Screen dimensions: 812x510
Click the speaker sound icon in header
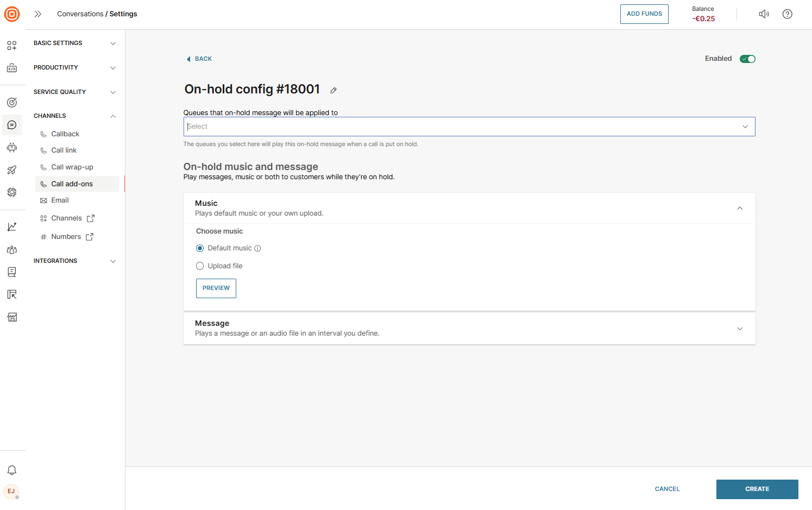(x=764, y=14)
